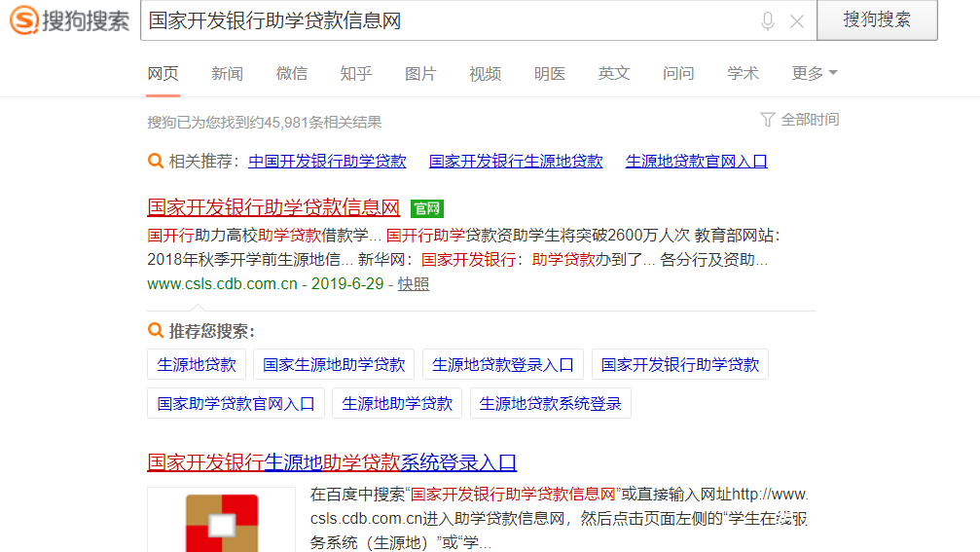Select the 网页 tab
The image size is (980, 552).
tap(163, 74)
